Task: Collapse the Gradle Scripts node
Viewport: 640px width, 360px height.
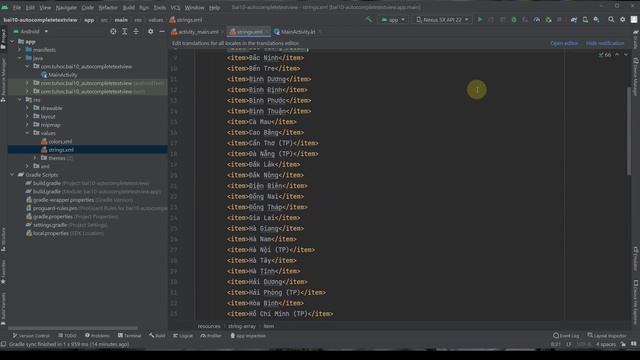Action: pos(12,175)
